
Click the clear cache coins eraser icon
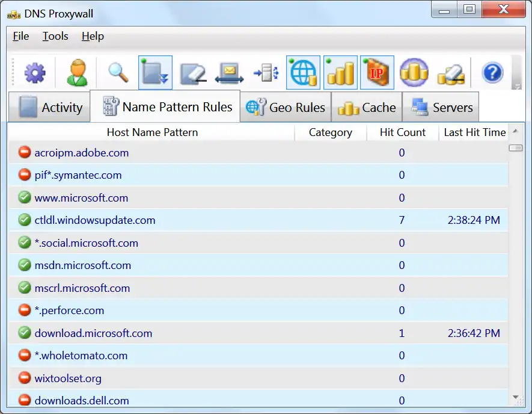pyautogui.click(x=451, y=74)
